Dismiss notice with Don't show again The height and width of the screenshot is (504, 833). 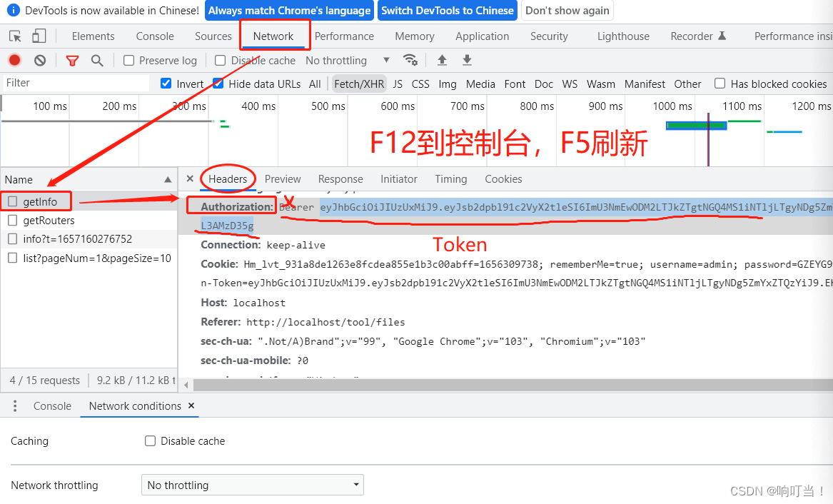567,11
